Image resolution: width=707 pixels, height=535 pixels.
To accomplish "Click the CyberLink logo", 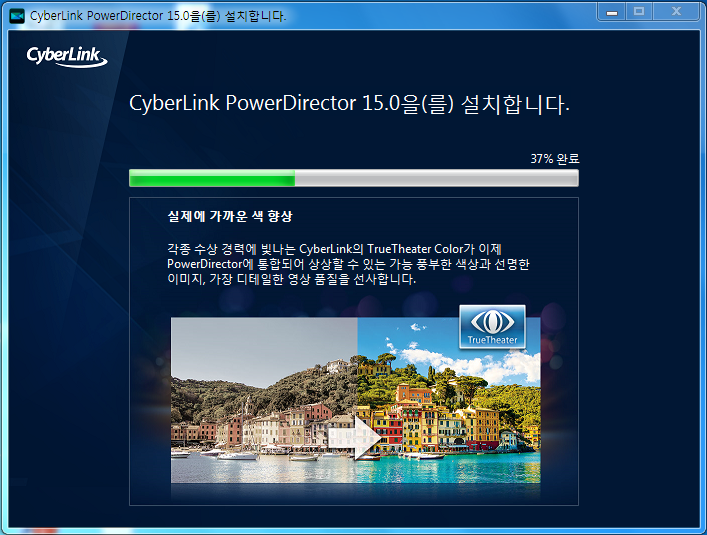I will (x=67, y=57).
